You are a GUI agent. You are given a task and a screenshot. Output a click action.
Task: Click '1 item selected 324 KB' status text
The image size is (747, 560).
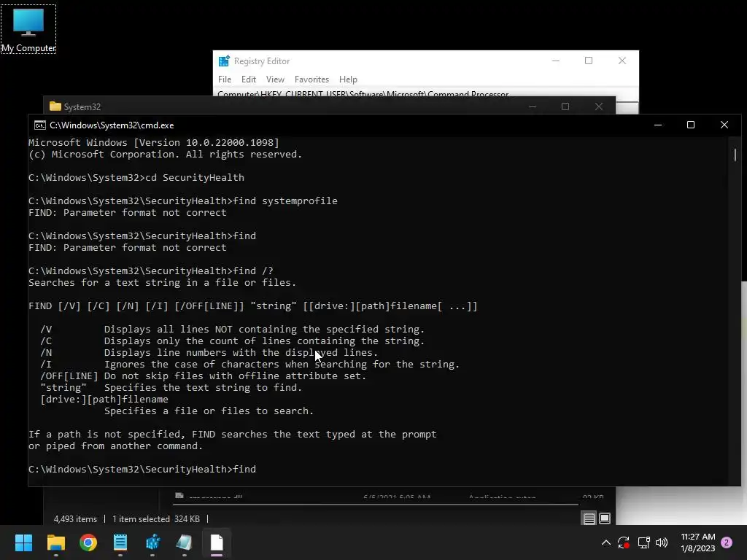[x=156, y=519]
